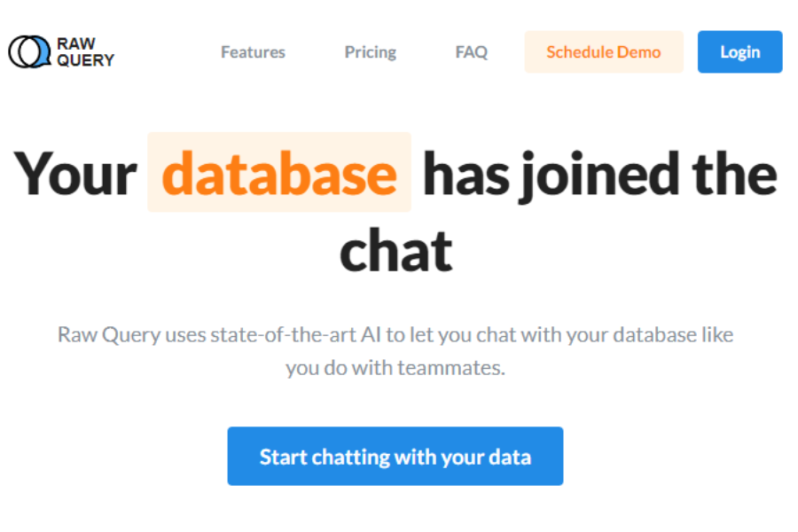
Task: Click the orange Schedule Demo label
Action: (604, 52)
